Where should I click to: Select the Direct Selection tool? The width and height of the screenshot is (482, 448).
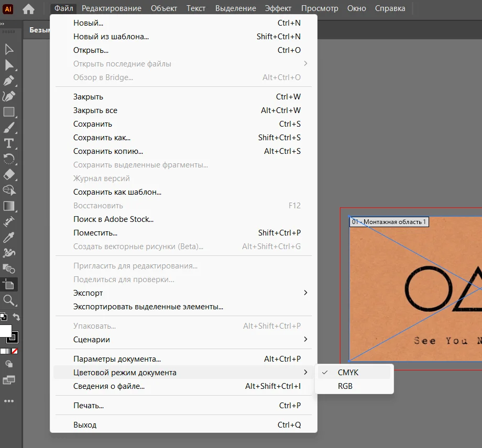coord(9,65)
